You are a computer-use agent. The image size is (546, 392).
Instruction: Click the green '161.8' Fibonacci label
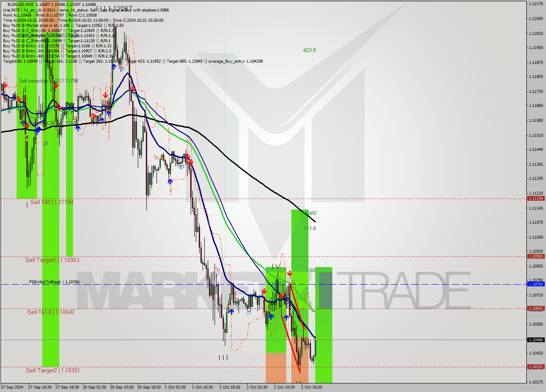[x=309, y=228]
